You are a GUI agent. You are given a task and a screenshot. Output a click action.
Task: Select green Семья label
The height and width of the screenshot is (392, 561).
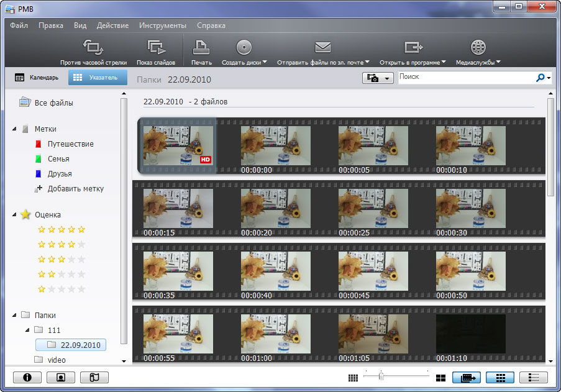39,159
